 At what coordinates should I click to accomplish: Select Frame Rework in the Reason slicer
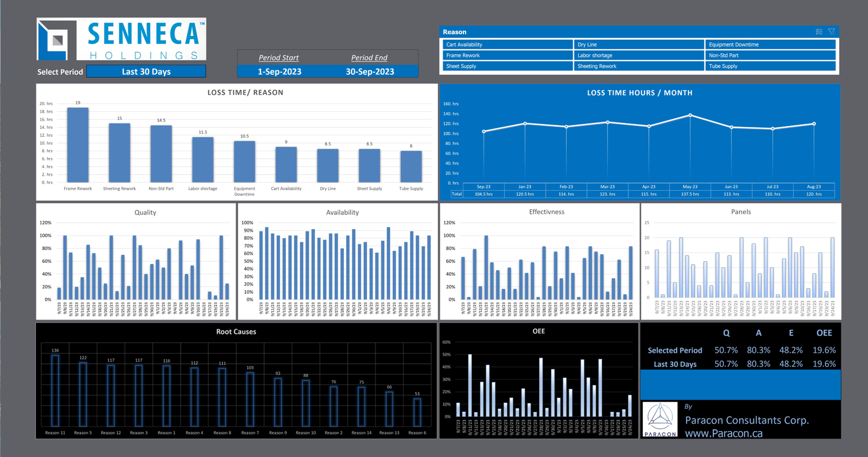pos(507,55)
